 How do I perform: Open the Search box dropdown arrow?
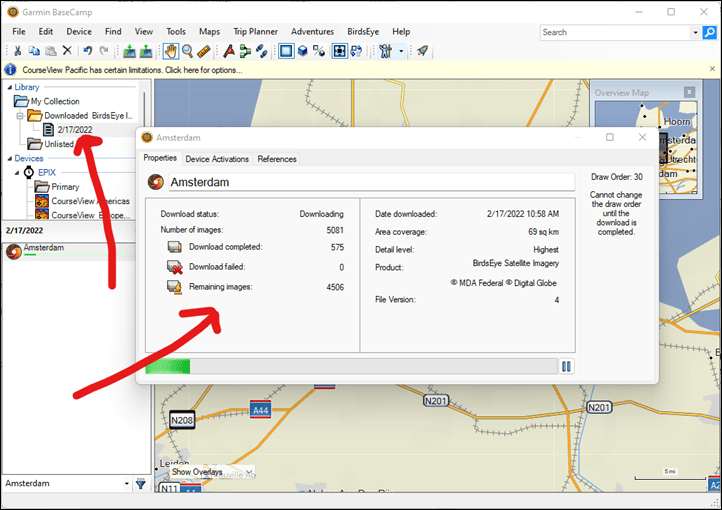(x=695, y=32)
